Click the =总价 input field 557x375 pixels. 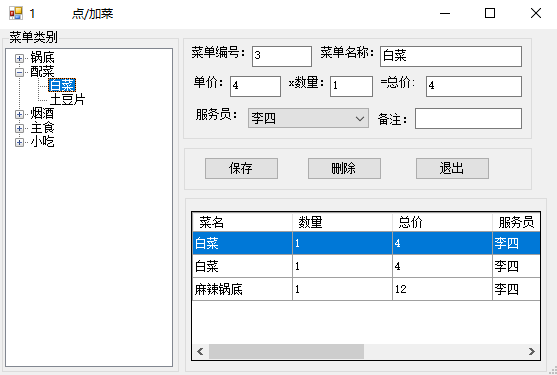click(x=474, y=86)
